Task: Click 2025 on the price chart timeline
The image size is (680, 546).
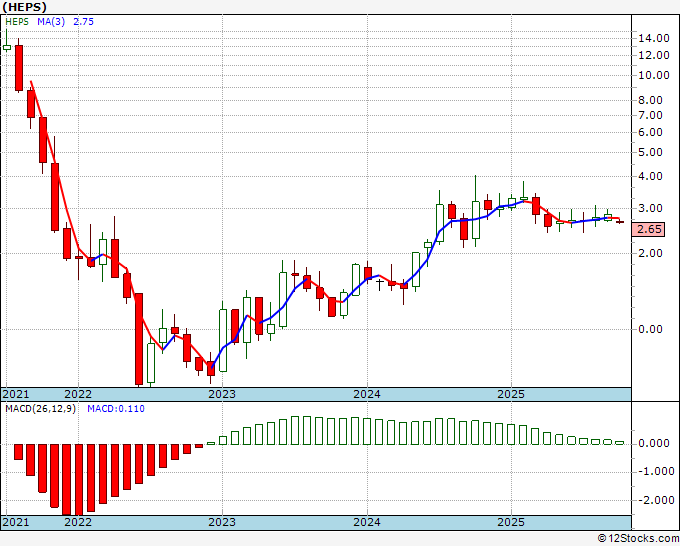Action: coord(511,394)
